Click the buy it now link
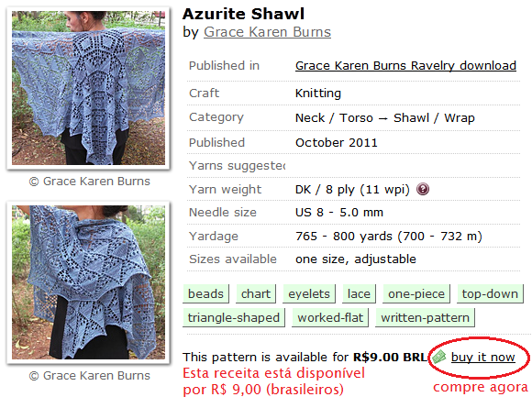The height and width of the screenshot is (408, 532). tap(482, 358)
